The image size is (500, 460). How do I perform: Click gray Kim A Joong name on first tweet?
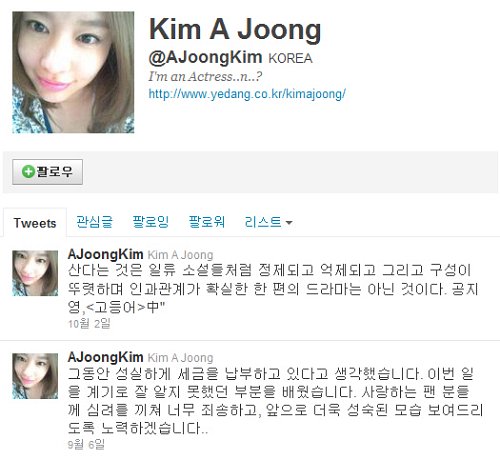pos(180,255)
